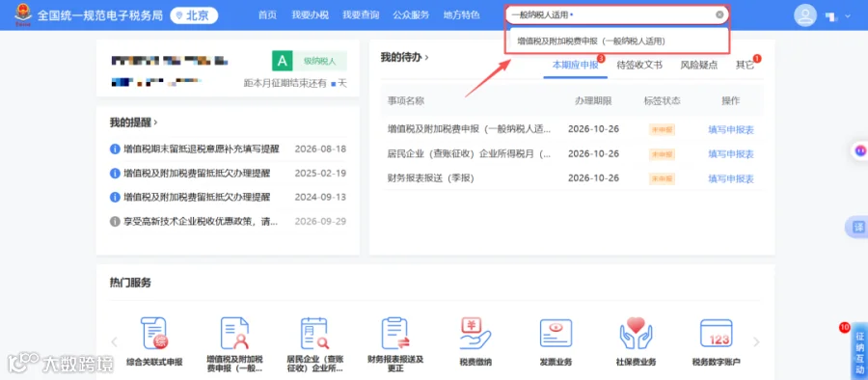
Task: Open 公众服务 menu
Action: click(x=411, y=15)
